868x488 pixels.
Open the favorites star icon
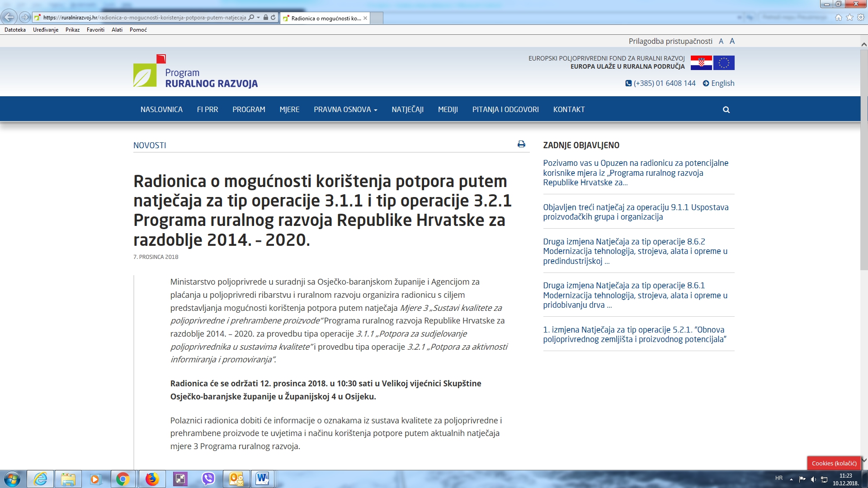pos(849,18)
